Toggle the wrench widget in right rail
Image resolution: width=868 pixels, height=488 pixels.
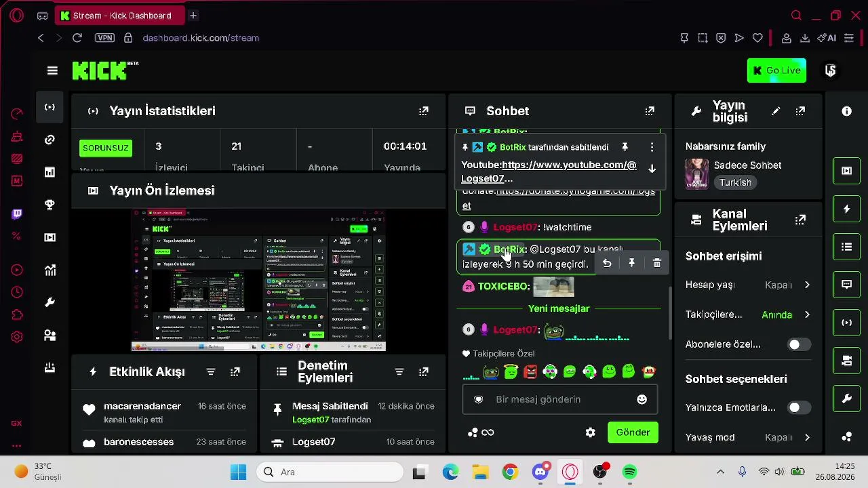point(846,399)
